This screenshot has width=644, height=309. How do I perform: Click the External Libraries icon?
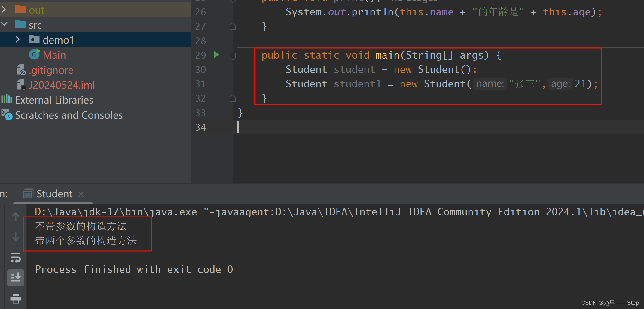pyautogui.click(x=7, y=99)
